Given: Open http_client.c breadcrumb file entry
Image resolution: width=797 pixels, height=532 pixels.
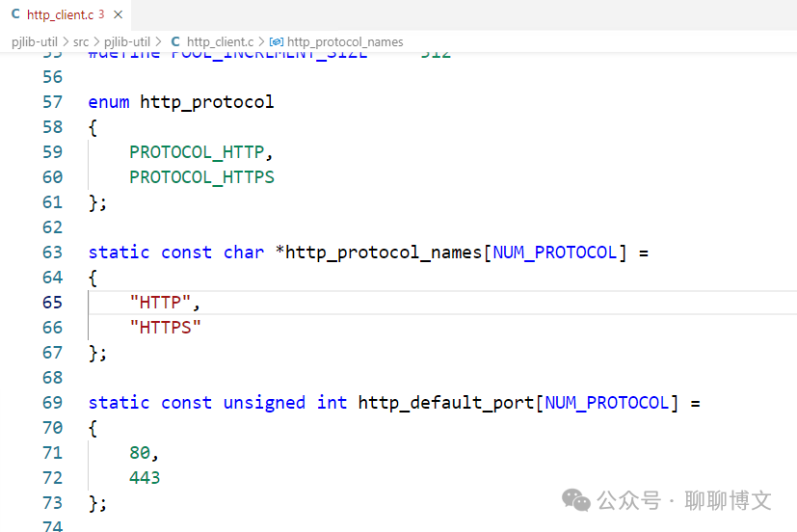Looking at the screenshot, I should coord(220,41).
